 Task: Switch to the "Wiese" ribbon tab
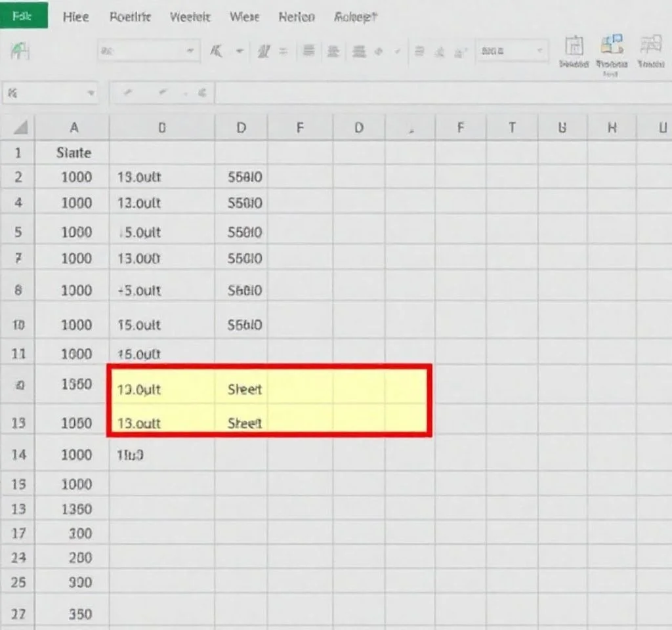(244, 17)
